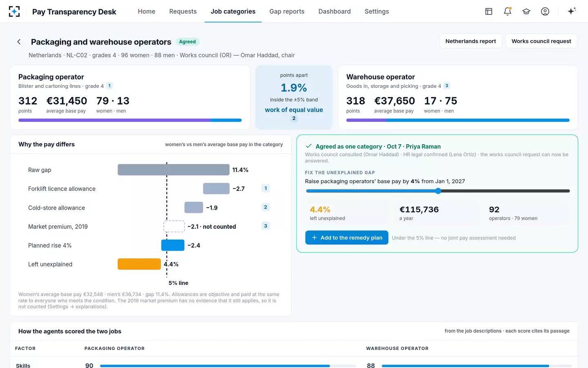Viewport: 588px width, 368px height.
Task: Open the user account profile icon
Action: (545, 11)
